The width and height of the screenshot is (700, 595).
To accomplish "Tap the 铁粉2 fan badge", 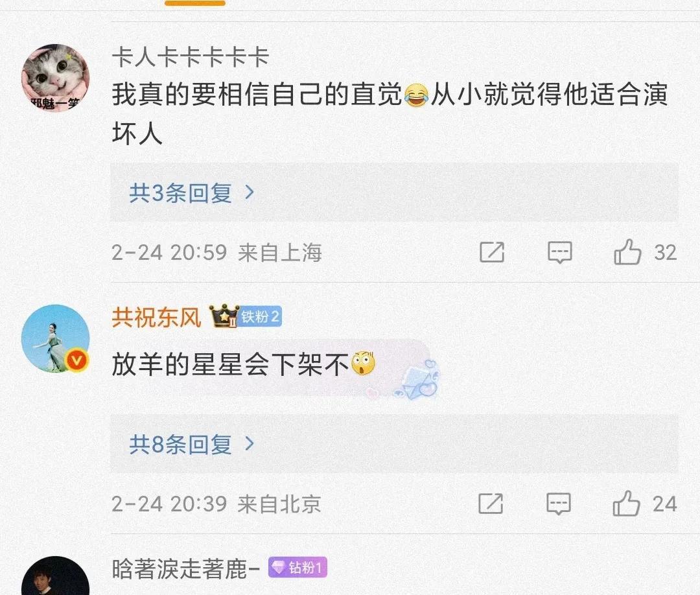I will 261,316.
